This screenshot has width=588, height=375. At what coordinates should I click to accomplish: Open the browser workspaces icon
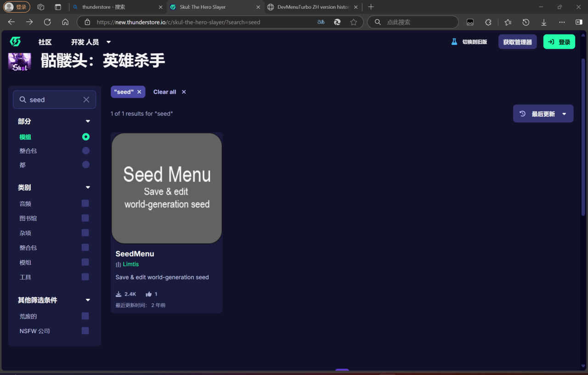[41, 7]
